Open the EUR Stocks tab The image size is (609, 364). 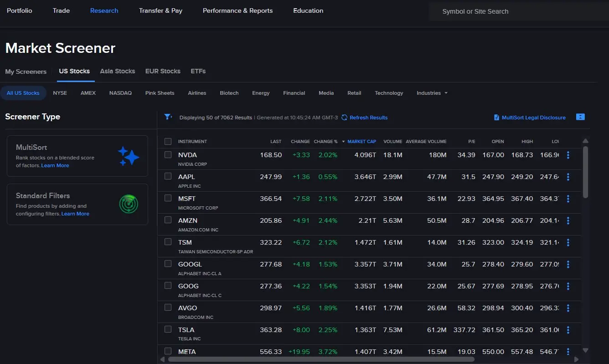click(x=163, y=71)
